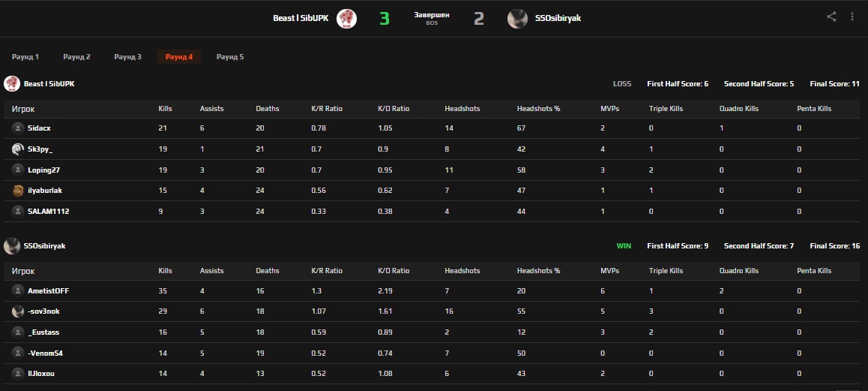The image size is (868, 391).
Task: Open the Раунд 3 tab
Action: (127, 57)
